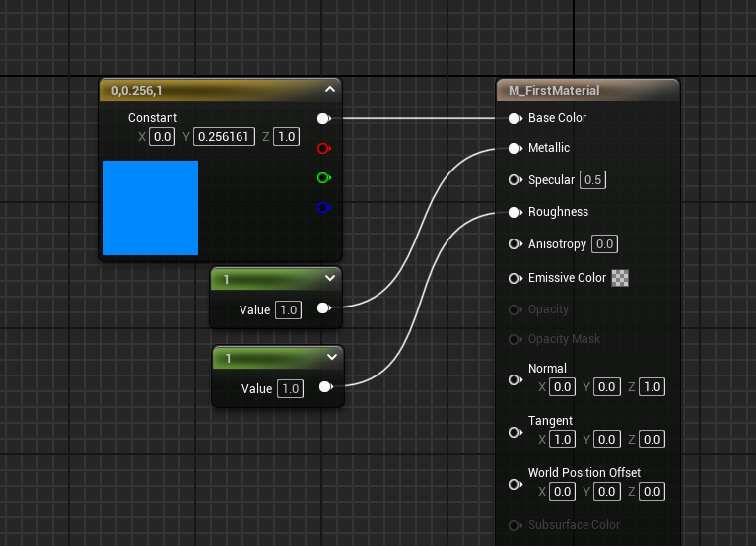Click the Tangent input pin

515,433
